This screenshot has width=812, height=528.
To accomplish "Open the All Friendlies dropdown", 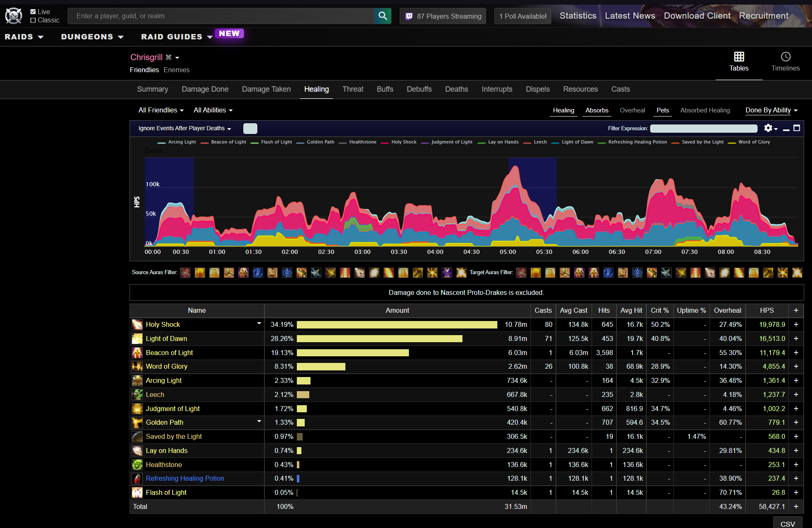I will (x=161, y=110).
